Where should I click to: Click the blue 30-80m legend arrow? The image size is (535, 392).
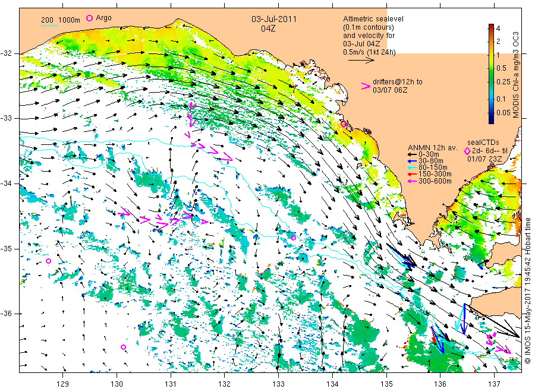pos(413,161)
